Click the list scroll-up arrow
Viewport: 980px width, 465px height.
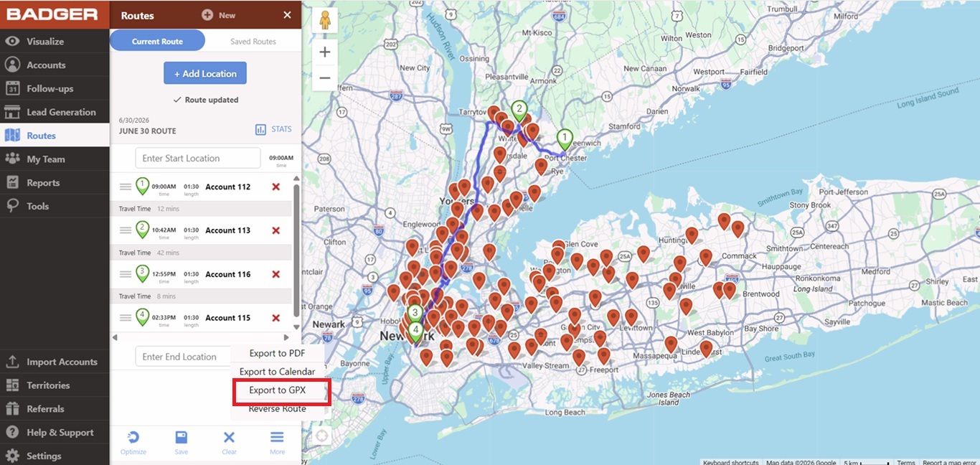(297, 178)
